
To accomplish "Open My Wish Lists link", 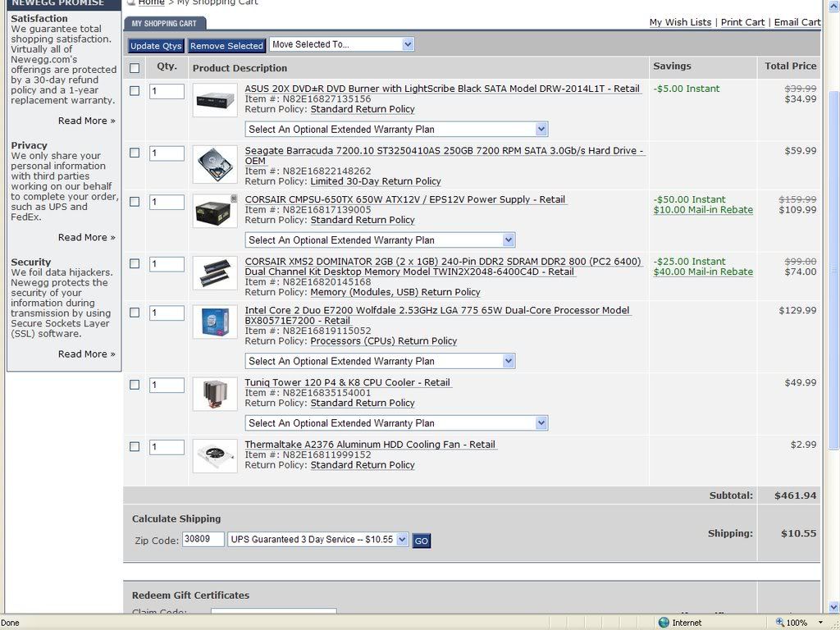I will coord(680,22).
